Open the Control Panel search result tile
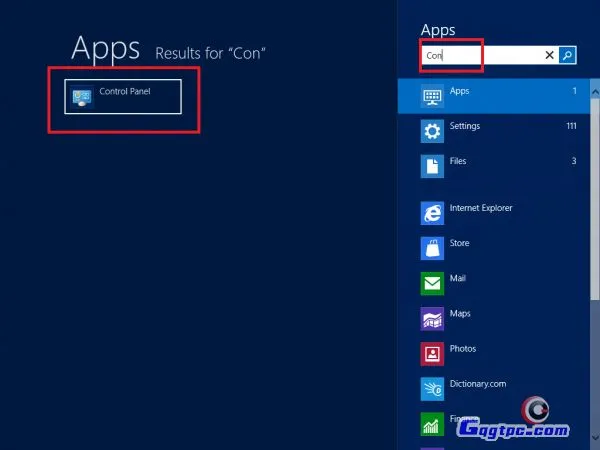600x450 pixels. 123,96
